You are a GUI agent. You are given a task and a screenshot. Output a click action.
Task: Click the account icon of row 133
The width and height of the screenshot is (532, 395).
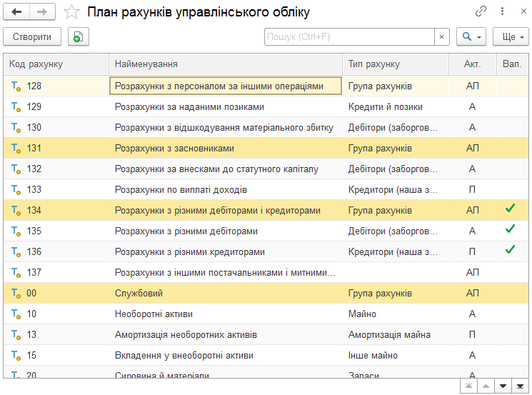coord(16,190)
